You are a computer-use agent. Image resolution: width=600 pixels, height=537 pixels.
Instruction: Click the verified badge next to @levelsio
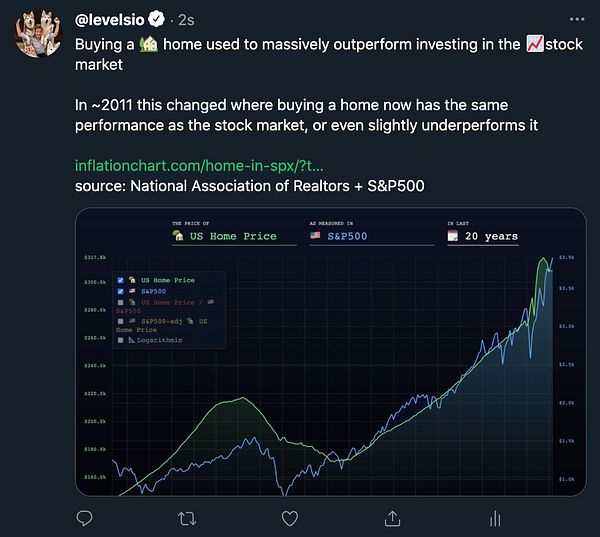156,19
